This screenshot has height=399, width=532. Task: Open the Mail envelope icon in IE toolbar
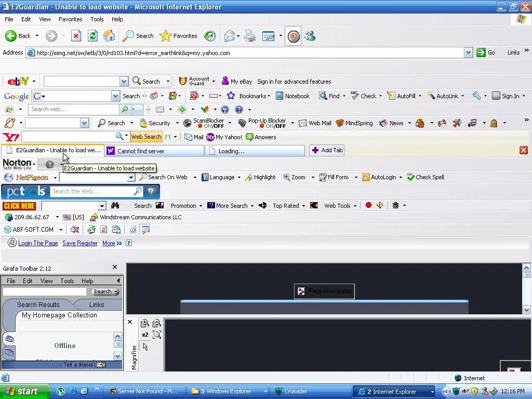(x=230, y=36)
